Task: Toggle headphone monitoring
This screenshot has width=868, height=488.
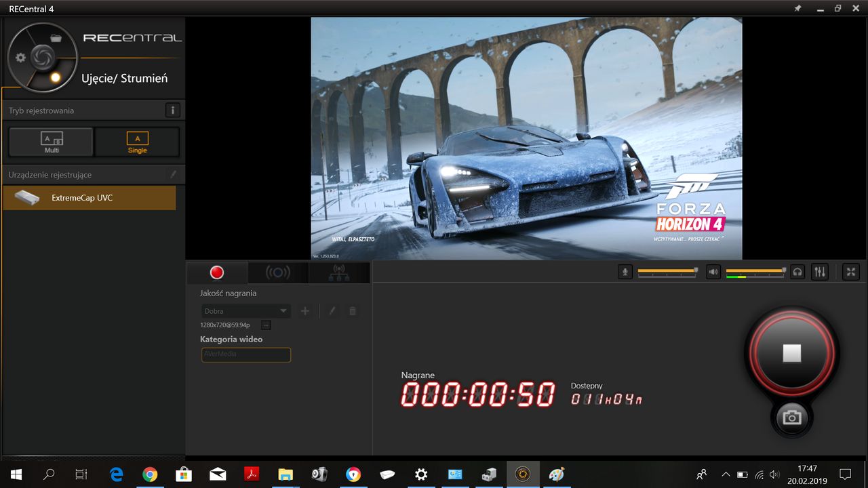Action: coord(798,272)
